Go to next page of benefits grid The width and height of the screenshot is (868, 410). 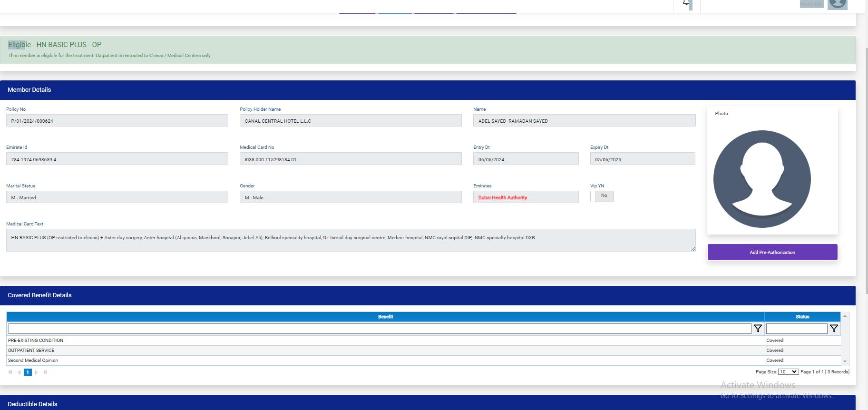click(x=36, y=372)
